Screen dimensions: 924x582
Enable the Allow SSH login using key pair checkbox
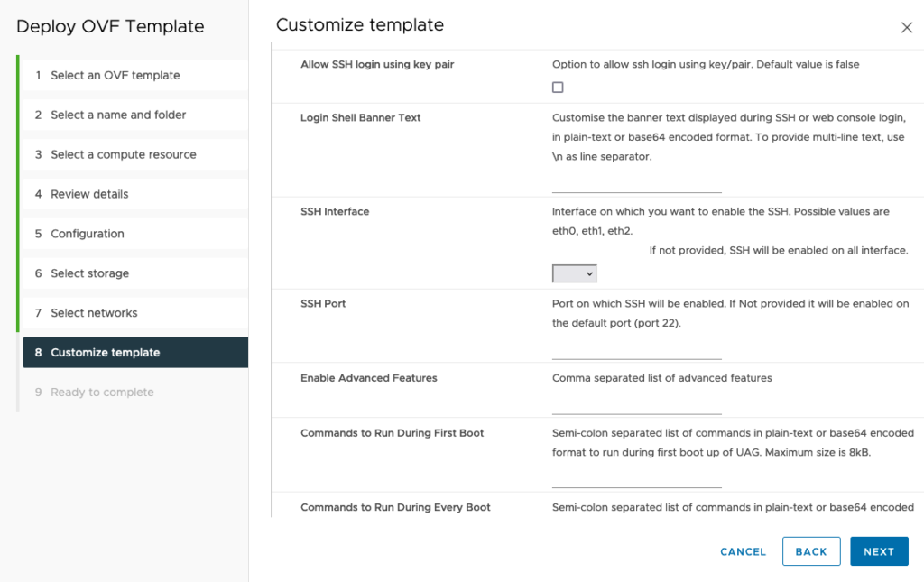(x=558, y=88)
